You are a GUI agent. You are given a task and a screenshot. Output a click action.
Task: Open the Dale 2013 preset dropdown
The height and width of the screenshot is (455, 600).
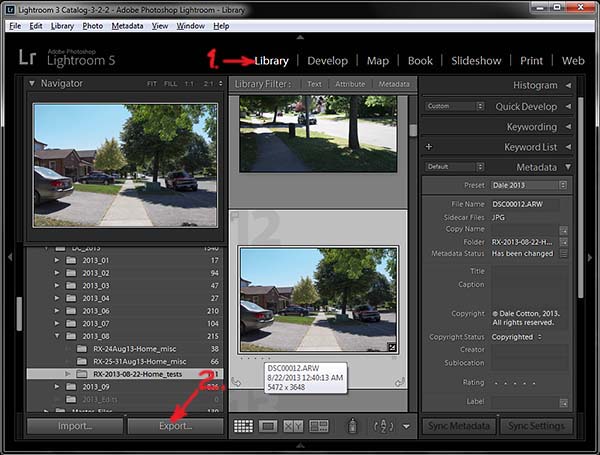tap(528, 185)
